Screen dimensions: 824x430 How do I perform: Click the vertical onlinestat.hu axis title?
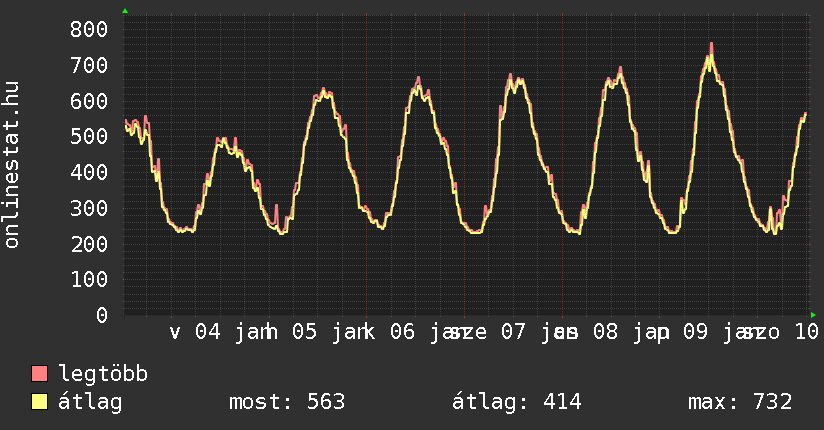(x=13, y=166)
